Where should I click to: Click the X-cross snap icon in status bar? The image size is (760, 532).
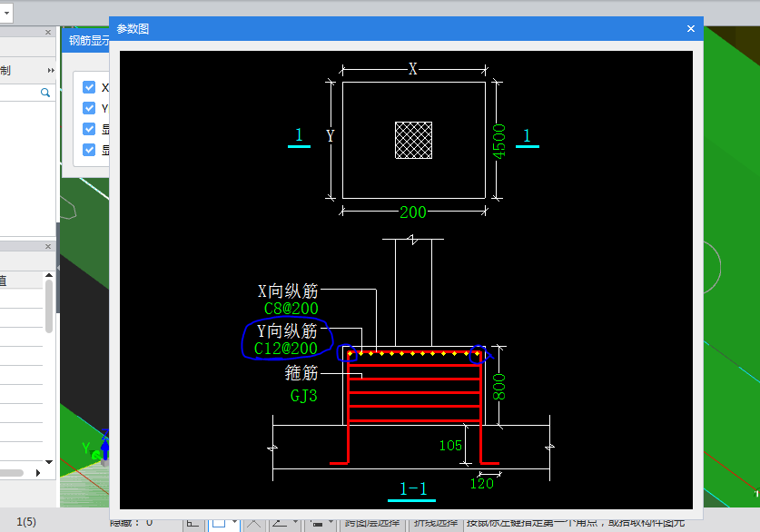pyautogui.click(x=253, y=523)
